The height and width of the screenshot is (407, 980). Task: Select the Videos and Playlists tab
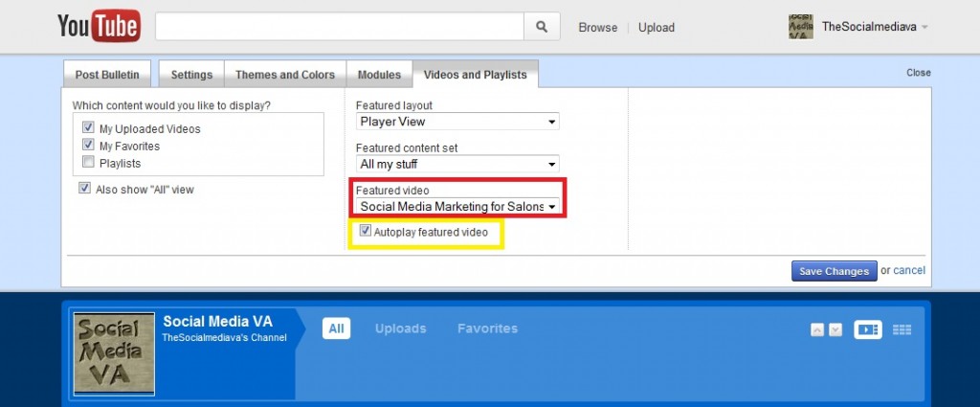pos(475,75)
